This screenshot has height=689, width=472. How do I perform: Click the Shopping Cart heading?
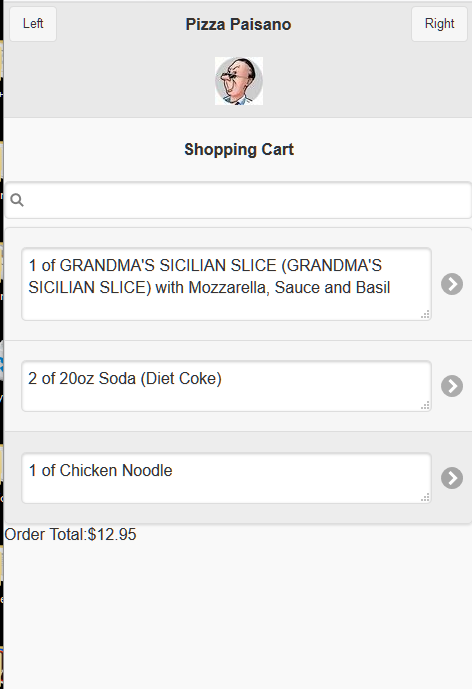click(239, 149)
